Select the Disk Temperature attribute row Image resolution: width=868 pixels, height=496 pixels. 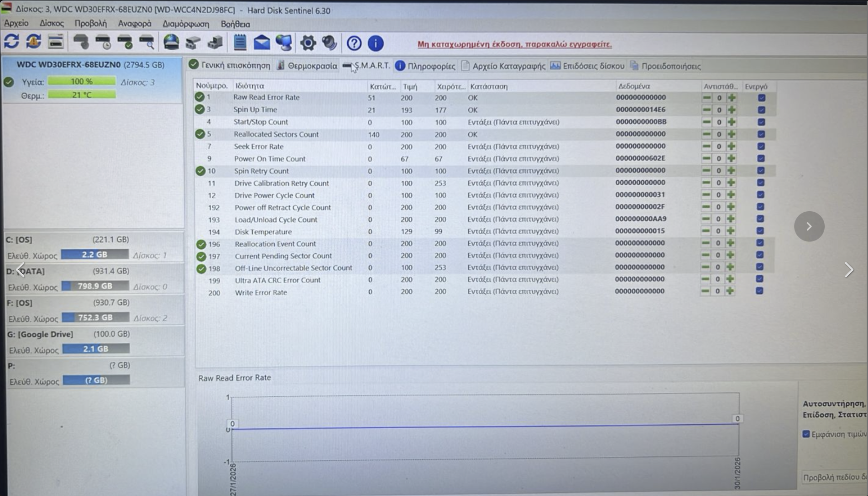263,232
